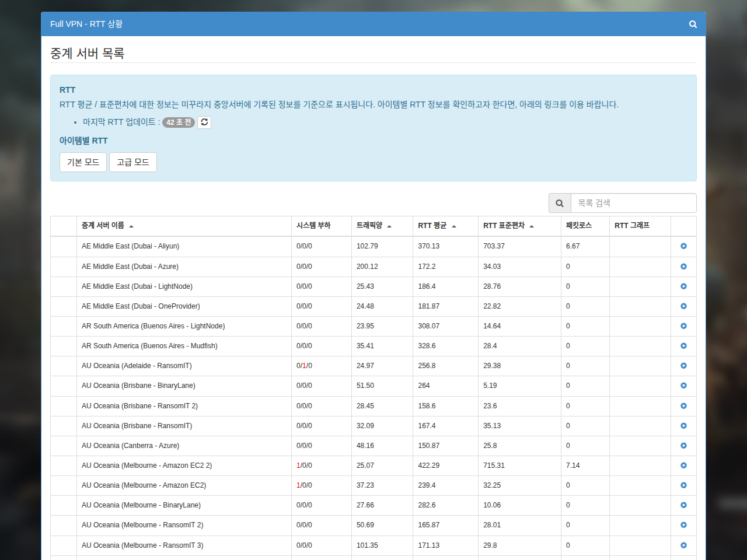The height and width of the screenshot is (560, 747).
Task: Open arrow icon for Adelaide RansomIT row
Action: [x=683, y=366]
